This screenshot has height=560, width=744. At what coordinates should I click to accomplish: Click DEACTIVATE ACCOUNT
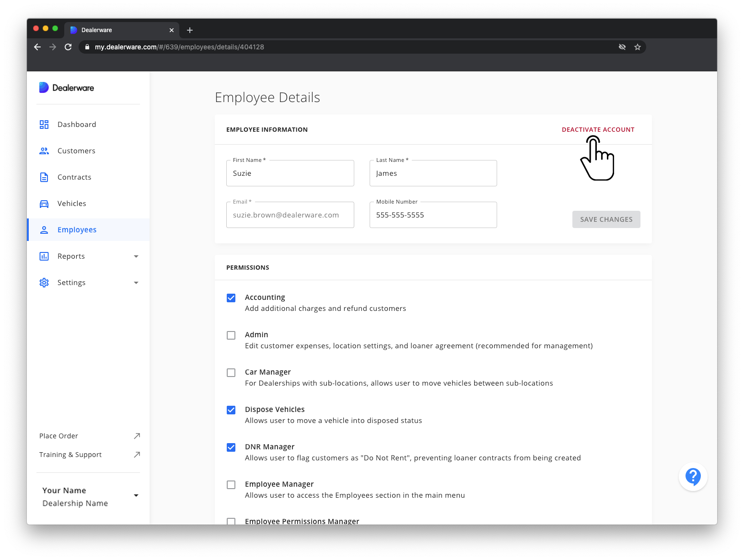click(x=598, y=129)
